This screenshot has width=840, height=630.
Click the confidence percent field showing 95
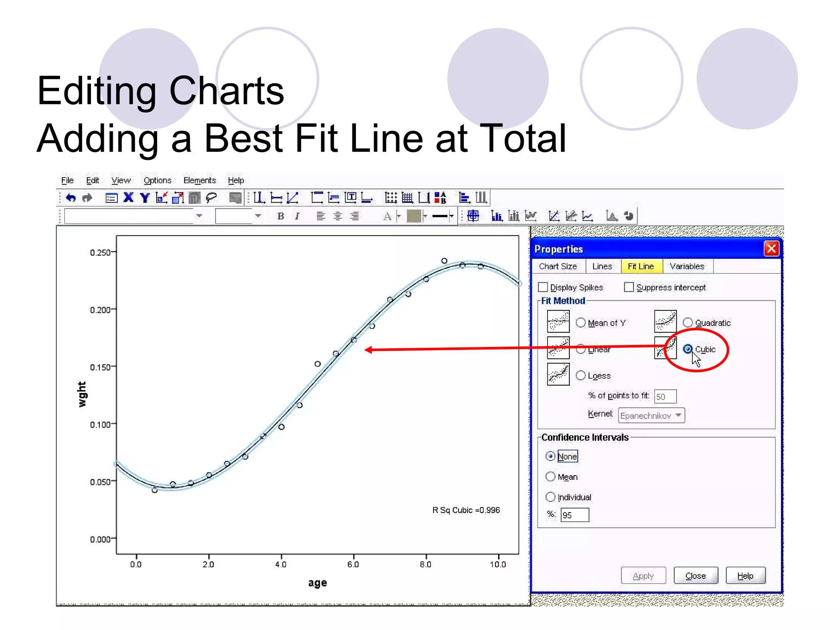tap(575, 515)
